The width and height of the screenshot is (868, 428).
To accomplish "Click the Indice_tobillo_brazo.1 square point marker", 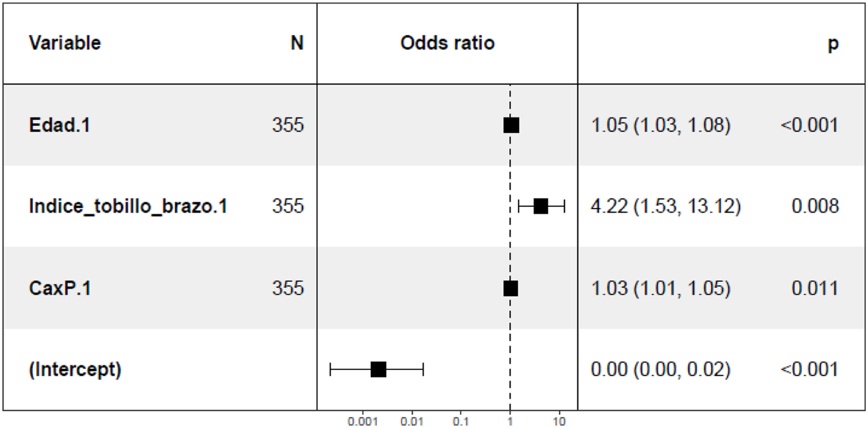I will [x=541, y=206].
